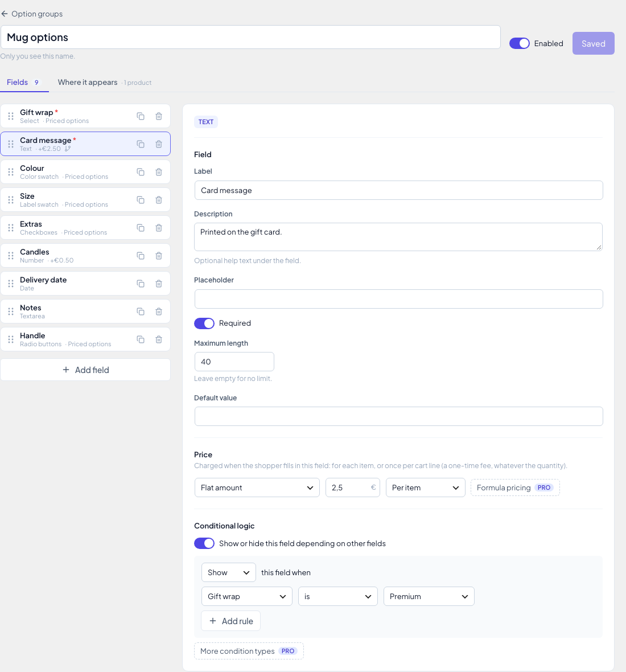
Task: Duplicate the Handle field
Action: 141,339
